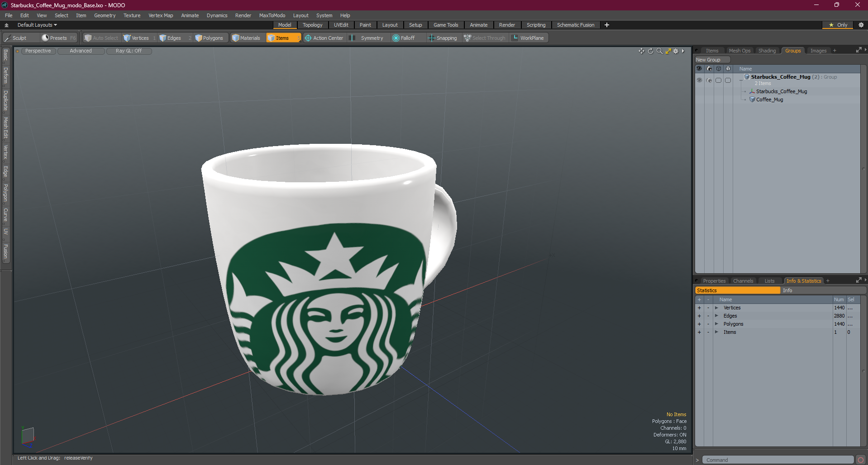Open the Geometry menu

pyautogui.click(x=105, y=15)
